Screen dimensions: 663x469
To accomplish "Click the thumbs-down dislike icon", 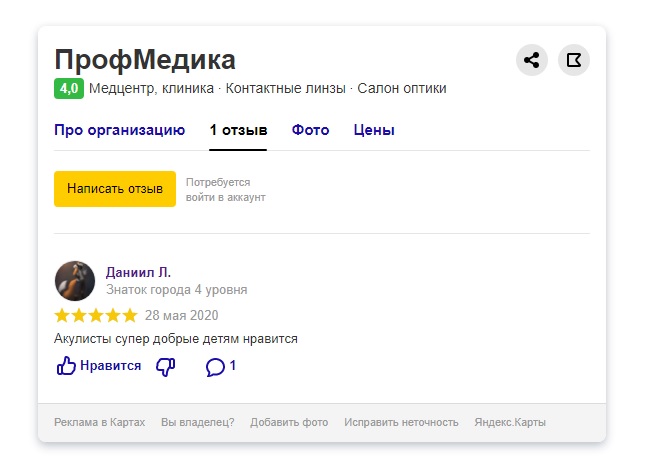I will point(166,366).
